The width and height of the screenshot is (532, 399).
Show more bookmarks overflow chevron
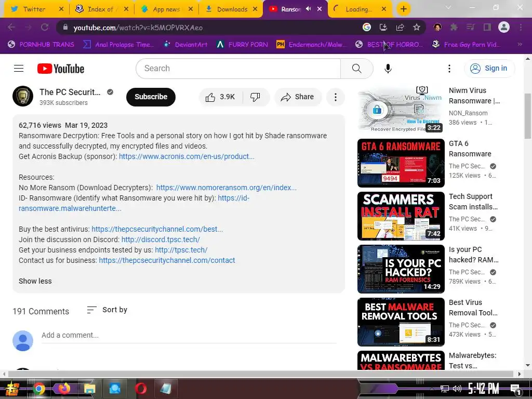pos(520,45)
